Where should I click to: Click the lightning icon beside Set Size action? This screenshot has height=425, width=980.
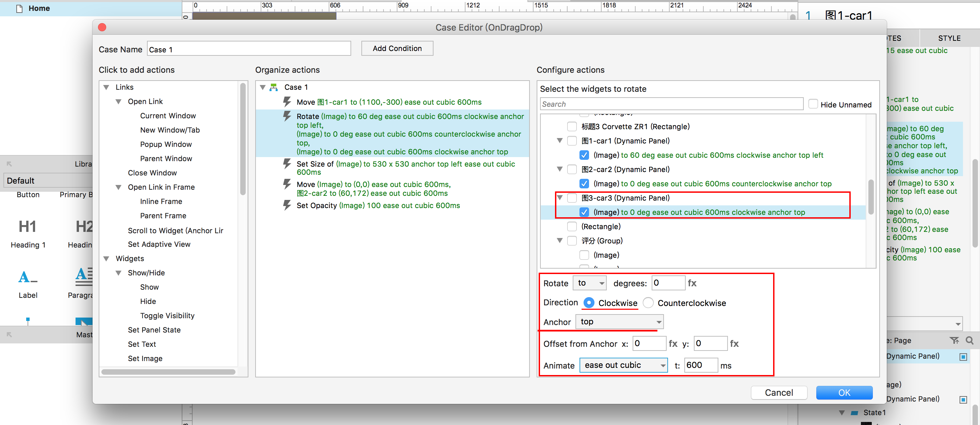click(x=287, y=164)
